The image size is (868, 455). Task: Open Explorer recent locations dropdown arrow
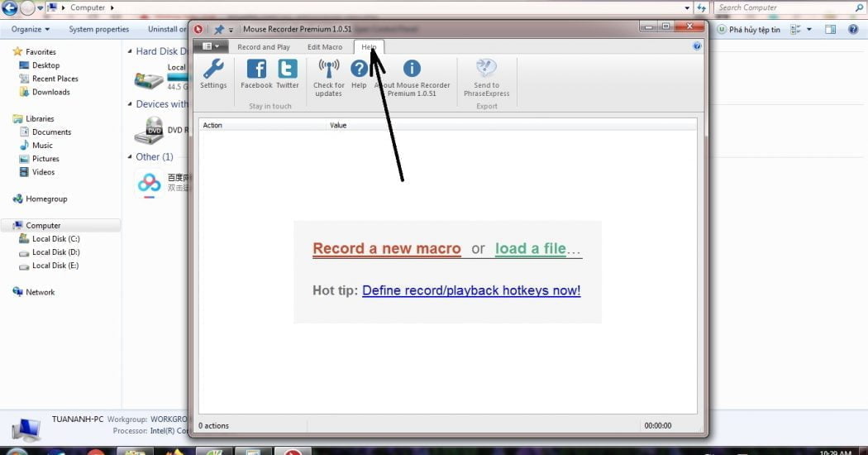(x=40, y=8)
